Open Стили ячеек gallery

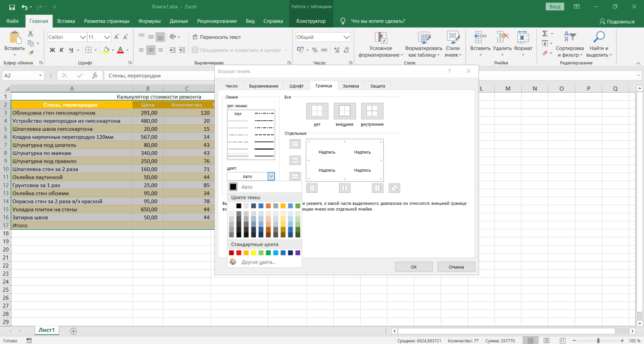[453, 44]
